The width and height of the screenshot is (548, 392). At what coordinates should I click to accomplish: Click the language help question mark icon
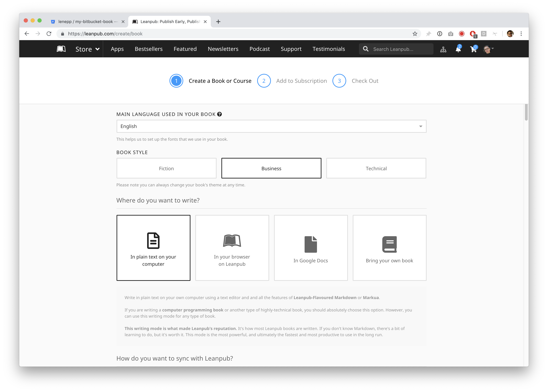219,114
